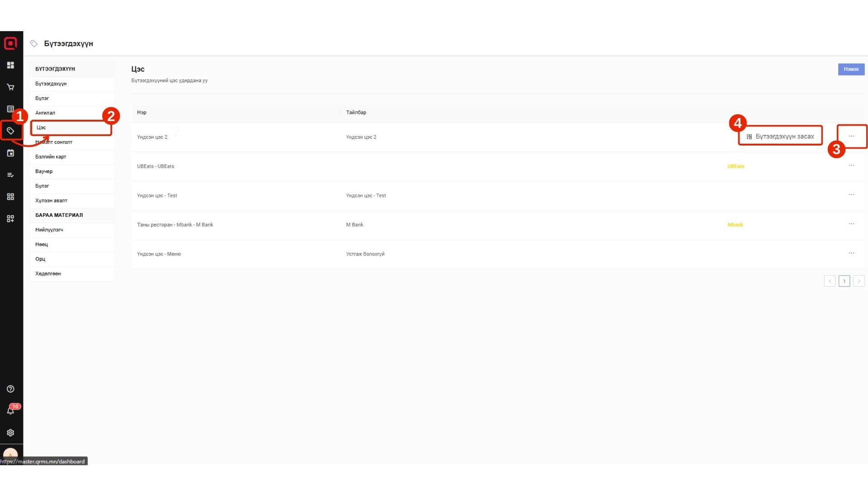Click the add-widget grid icon in sidebar
Viewport: 868px width, 488px height.
click(x=10, y=219)
